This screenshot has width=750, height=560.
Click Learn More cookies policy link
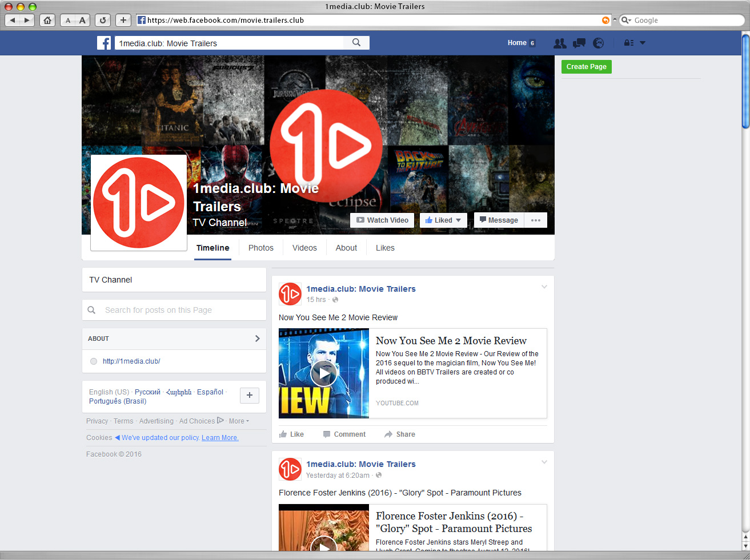click(x=220, y=438)
